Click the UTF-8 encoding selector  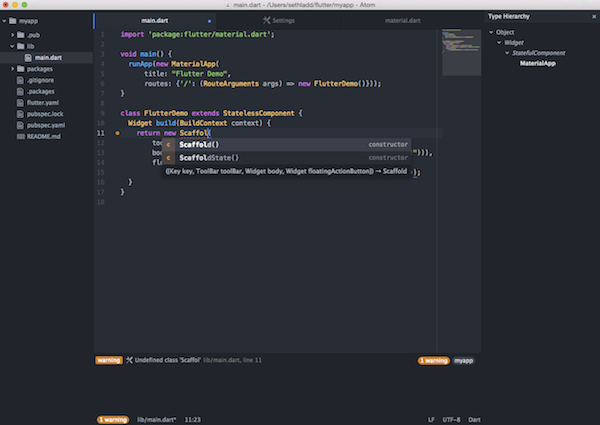452,420
